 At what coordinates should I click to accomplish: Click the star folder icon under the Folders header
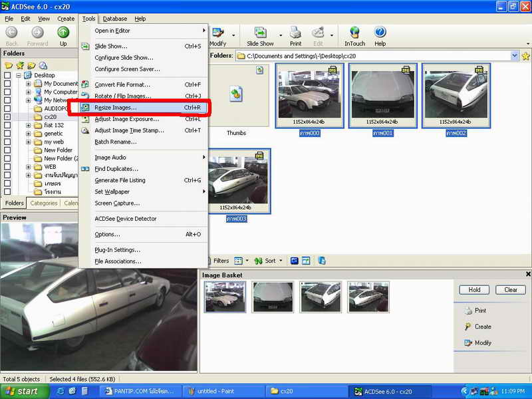click(x=20, y=65)
